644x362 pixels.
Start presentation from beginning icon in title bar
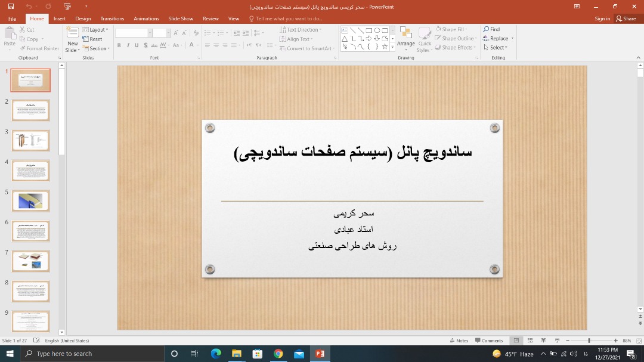pyautogui.click(x=67, y=7)
